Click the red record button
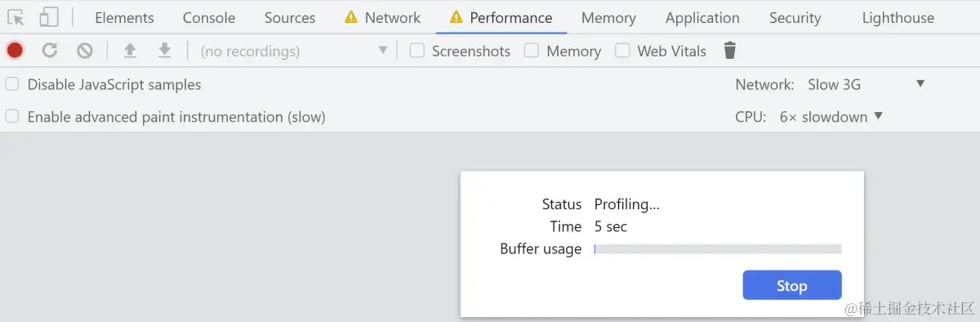Image resolution: width=980 pixels, height=322 pixels. 15,51
